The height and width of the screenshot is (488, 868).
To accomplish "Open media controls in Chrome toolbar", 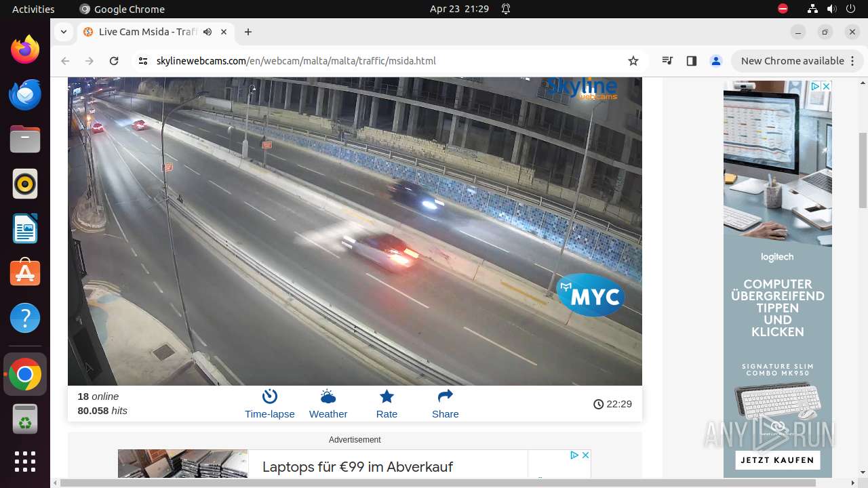I will point(667,61).
